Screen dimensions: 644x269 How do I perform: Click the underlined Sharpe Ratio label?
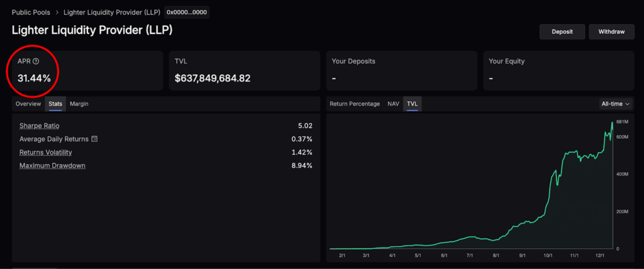(x=39, y=126)
